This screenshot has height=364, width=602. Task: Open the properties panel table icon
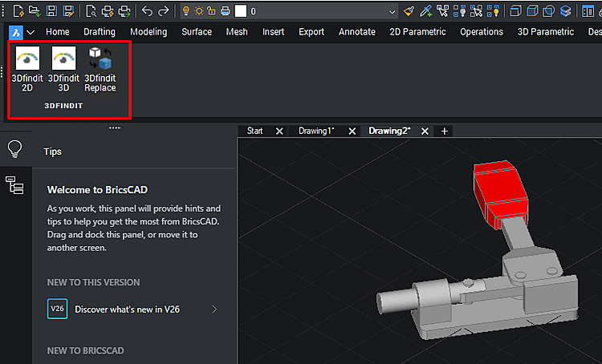[588, 11]
